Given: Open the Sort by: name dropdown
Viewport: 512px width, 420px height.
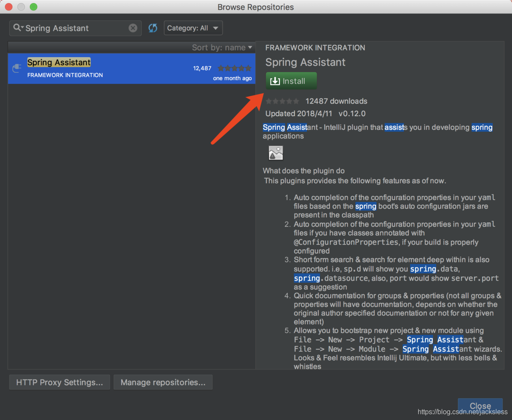Looking at the screenshot, I should [222, 47].
